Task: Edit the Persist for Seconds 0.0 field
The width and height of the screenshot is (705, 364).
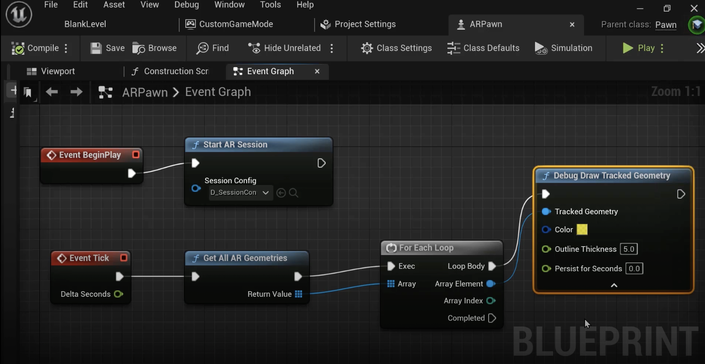Action: click(634, 269)
